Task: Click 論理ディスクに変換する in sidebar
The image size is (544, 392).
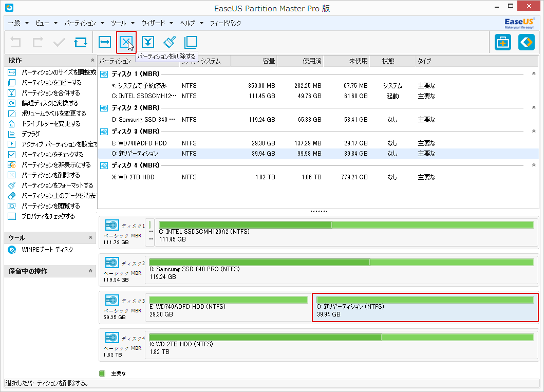Action: coord(50,103)
